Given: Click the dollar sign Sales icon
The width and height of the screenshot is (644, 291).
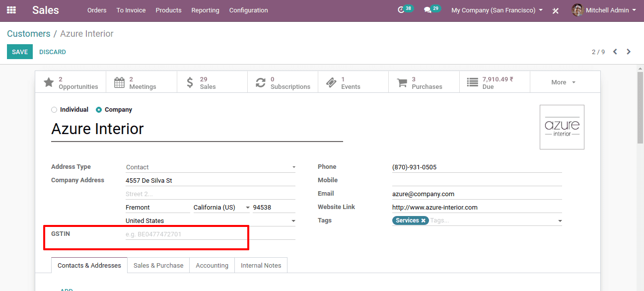Looking at the screenshot, I should click(x=190, y=82).
